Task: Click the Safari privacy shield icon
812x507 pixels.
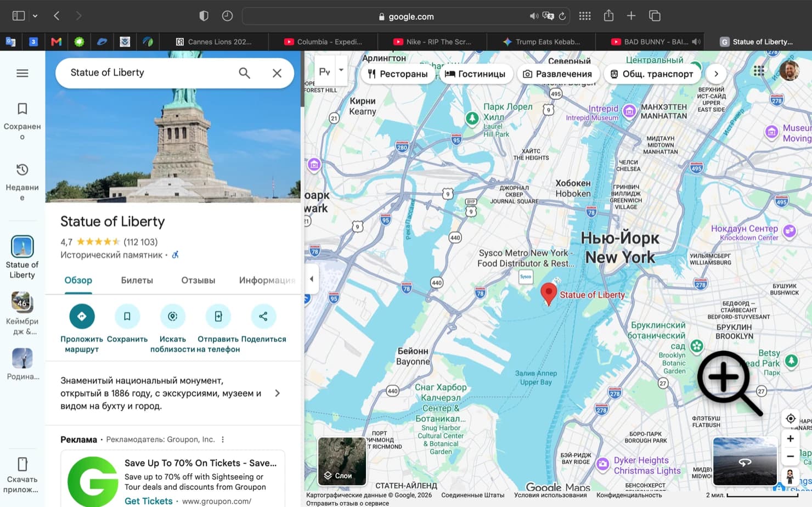Action: click(204, 16)
